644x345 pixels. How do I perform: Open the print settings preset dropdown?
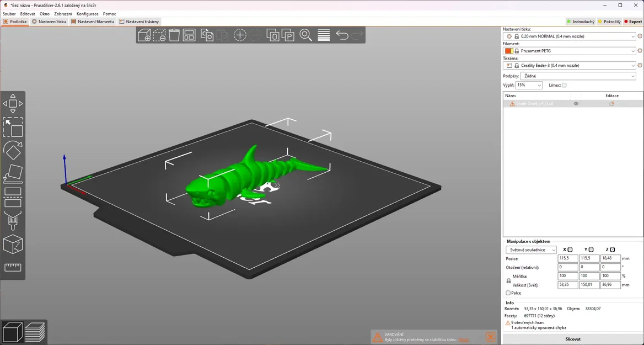[x=570, y=36]
